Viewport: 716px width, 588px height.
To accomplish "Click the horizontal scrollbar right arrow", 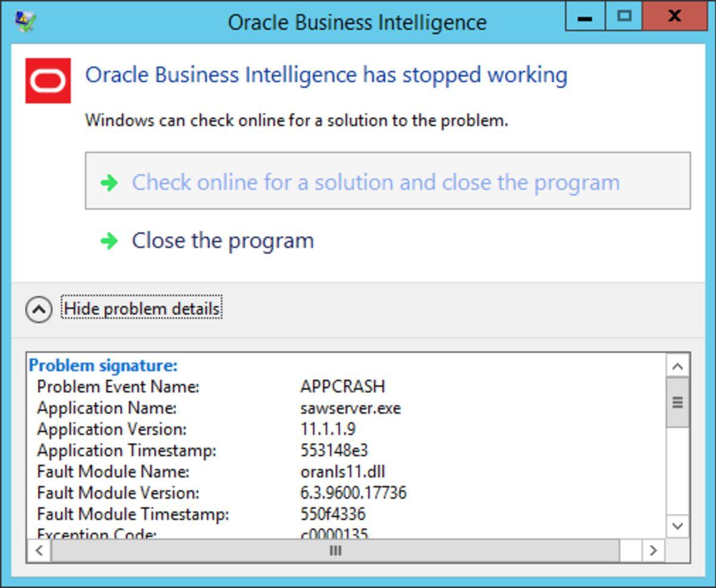I will coord(653,550).
